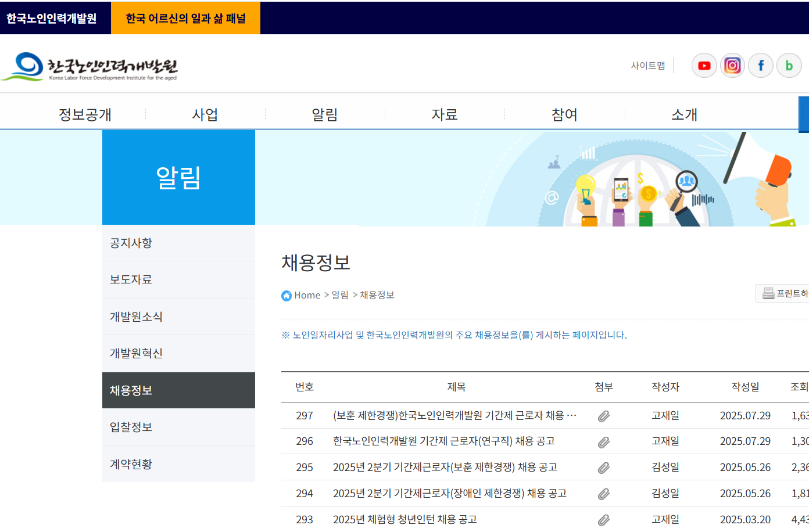Open the institute's YouTube channel icon
Screen dimensions: 809x532
pos(704,65)
